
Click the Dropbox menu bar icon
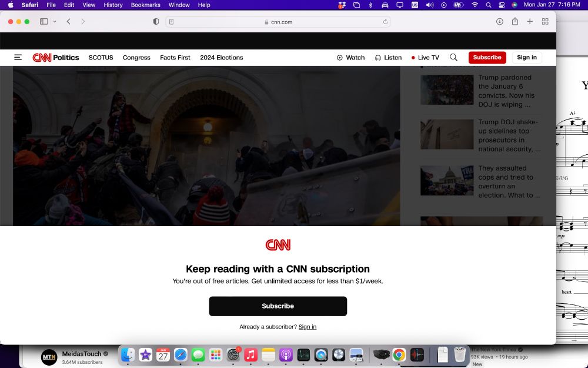click(x=342, y=5)
